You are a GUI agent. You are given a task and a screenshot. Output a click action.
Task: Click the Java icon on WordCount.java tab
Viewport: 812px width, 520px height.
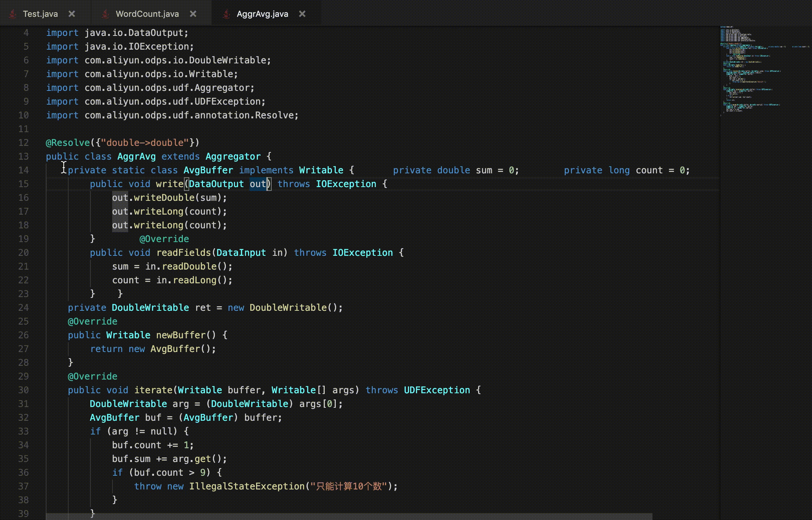point(105,14)
